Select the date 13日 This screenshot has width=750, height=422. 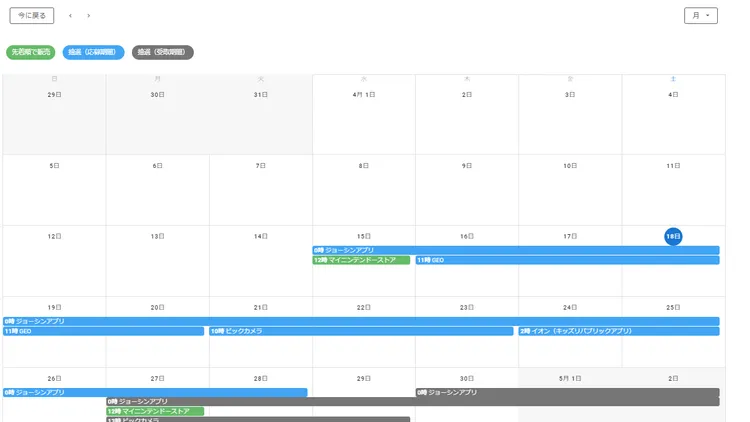(157, 236)
